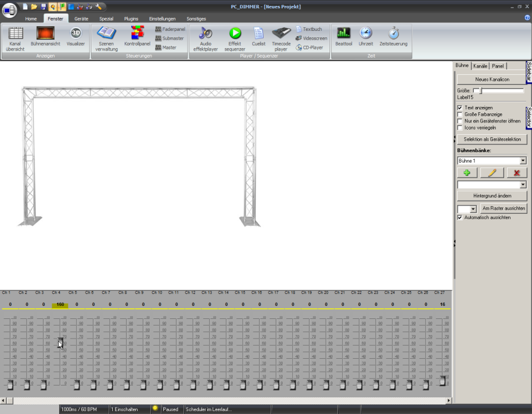The image size is (532, 414).
Task: Click the fader panel scroll-left arrow
Action: coord(3,400)
